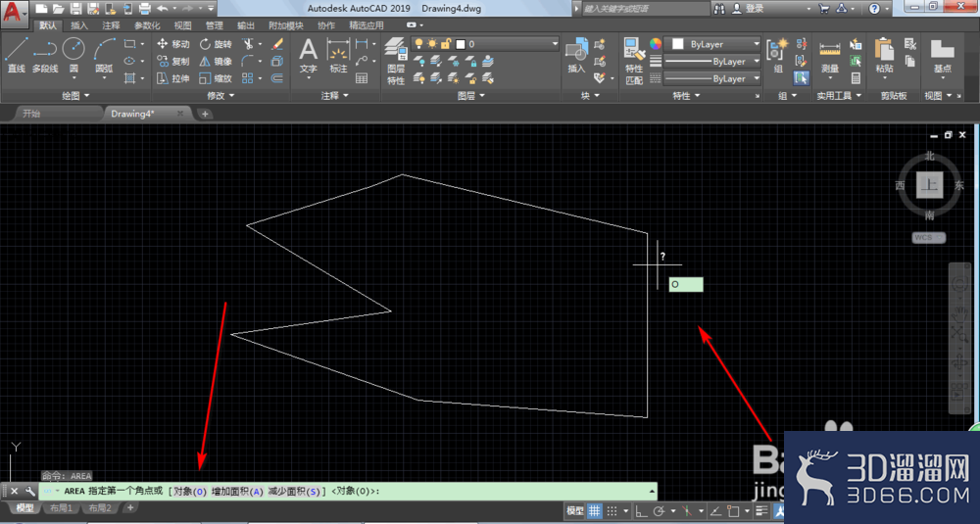Expand the Draw (绘图) panel

tap(75, 96)
